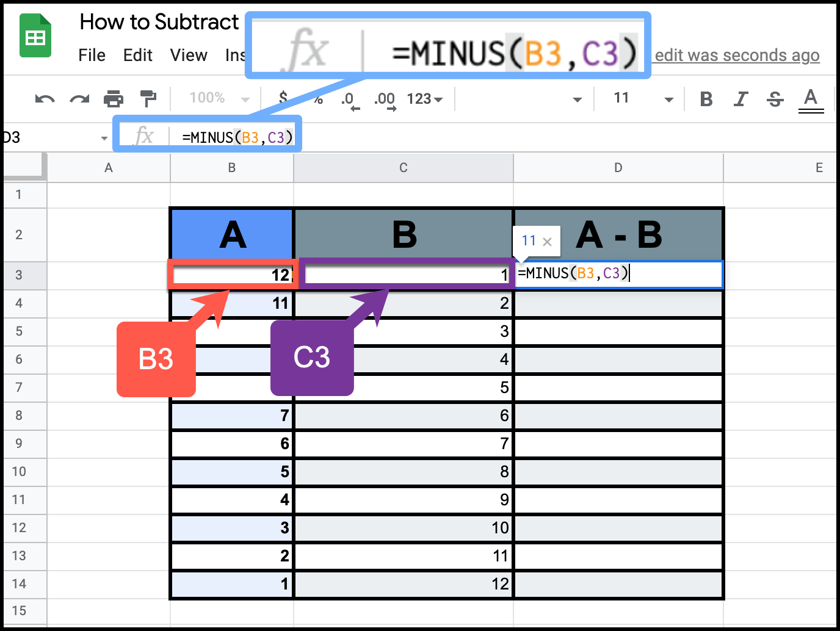The width and height of the screenshot is (840, 631).
Task: Click the 'edit was seconds ago' link
Action: point(736,55)
